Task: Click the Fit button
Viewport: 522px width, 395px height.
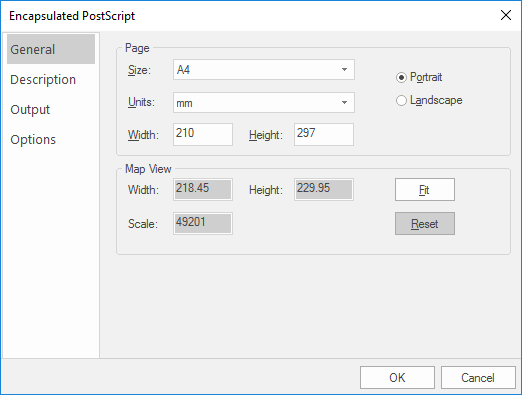Action: click(x=425, y=190)
